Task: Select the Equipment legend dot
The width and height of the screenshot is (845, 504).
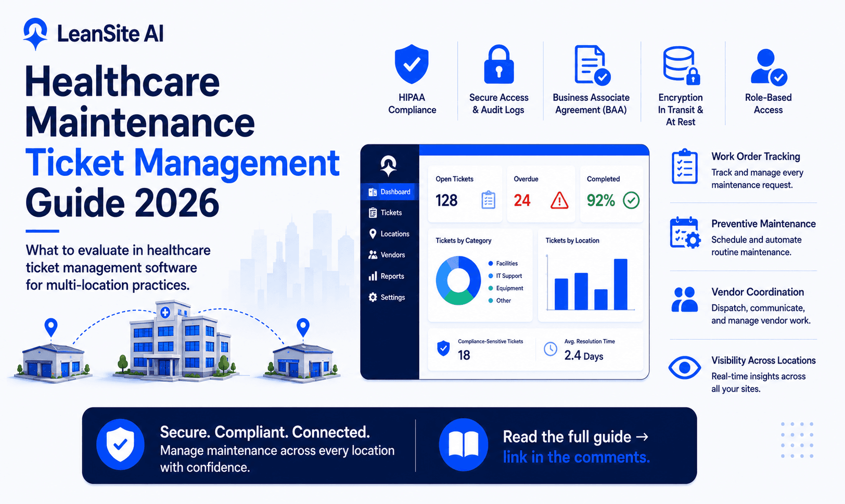Action: click(x=491, y=288)
